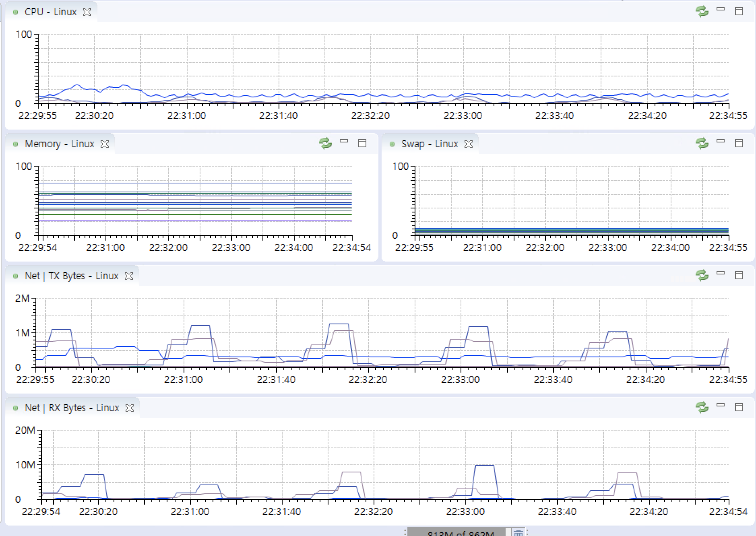756x536 pixels.
Task: Close the Memory - Linux tab
Action: [x=105, y=144]
